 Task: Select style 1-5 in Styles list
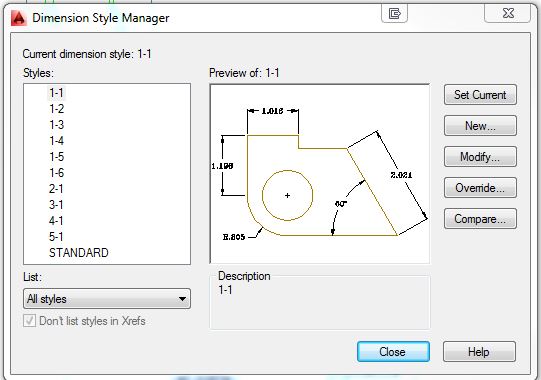(57, 157)
